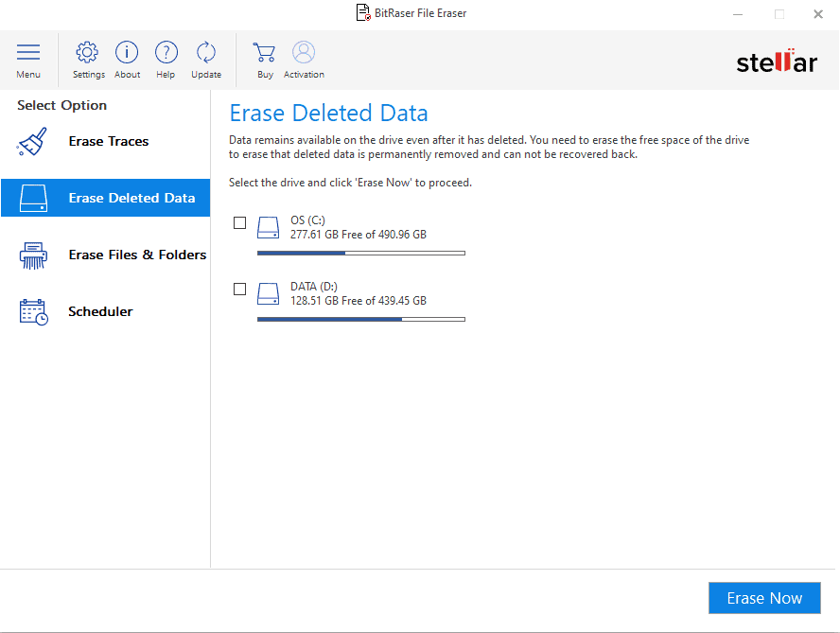Click the Stellar logo
Viewport: 840px width, 633px height.
tap(777, 62)
